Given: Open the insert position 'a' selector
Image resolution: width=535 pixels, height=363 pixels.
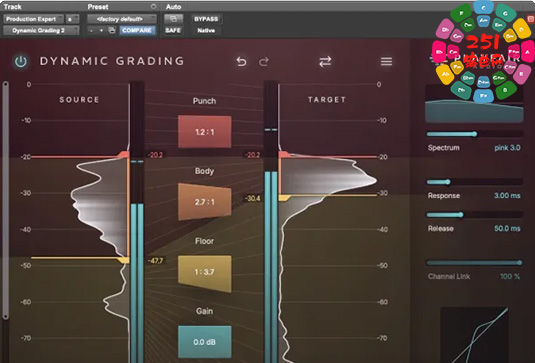Looking at the screenshot, I should click(x=72, y=19).
